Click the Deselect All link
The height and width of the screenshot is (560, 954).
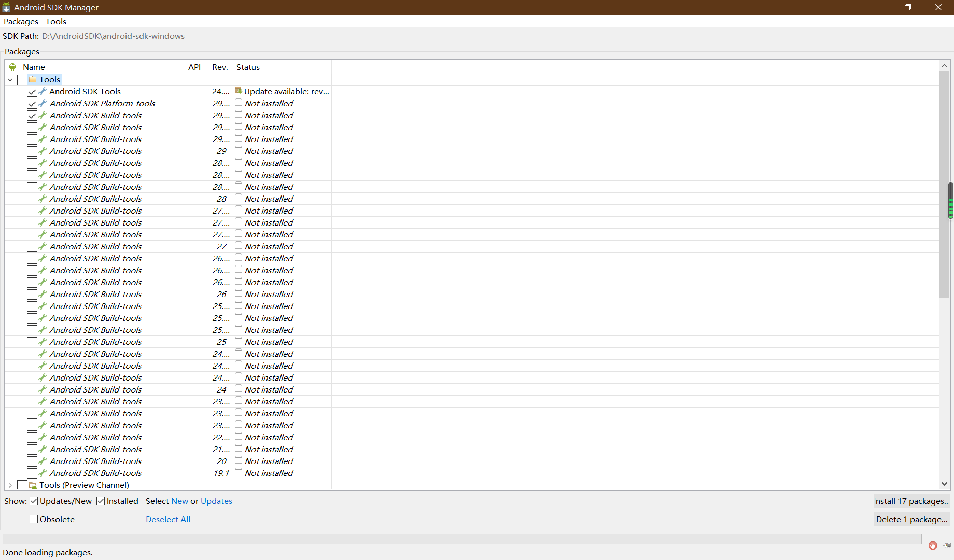pos(168,519)
